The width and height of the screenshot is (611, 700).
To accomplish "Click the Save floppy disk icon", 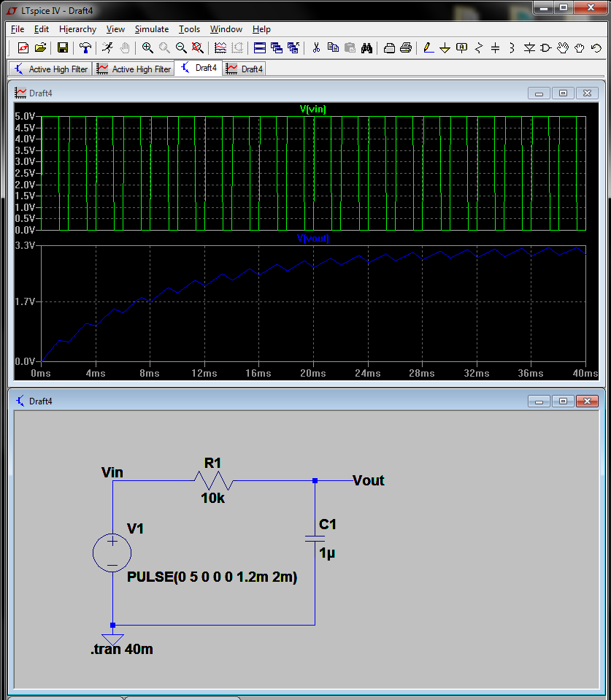I will pyautogui.click(x=63, y=47).
